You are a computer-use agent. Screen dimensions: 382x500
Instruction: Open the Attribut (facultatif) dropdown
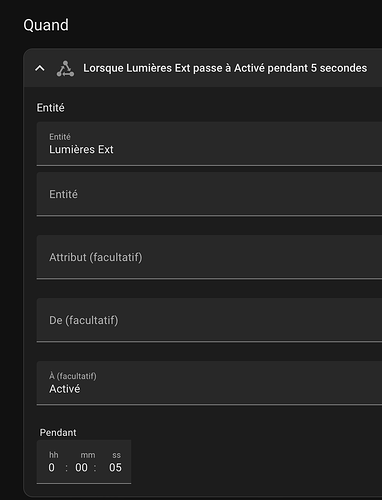pos(209,257)
